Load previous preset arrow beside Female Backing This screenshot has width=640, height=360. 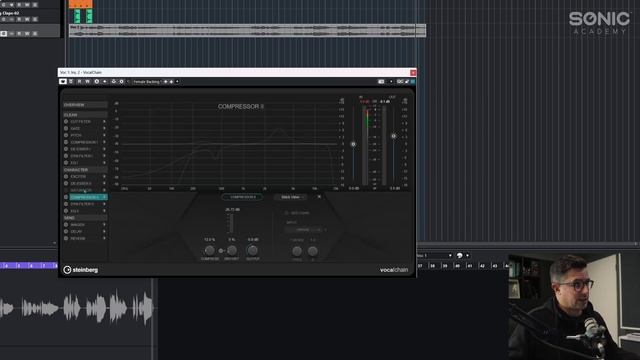pyautogui.click(x=166, y=82)
